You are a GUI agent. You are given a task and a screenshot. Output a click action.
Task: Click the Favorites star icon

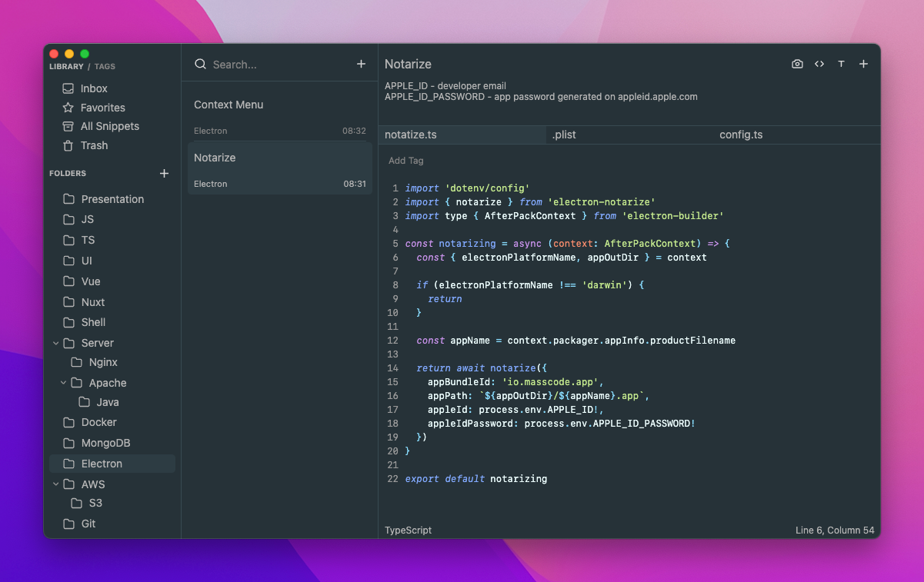pos(68,108)
